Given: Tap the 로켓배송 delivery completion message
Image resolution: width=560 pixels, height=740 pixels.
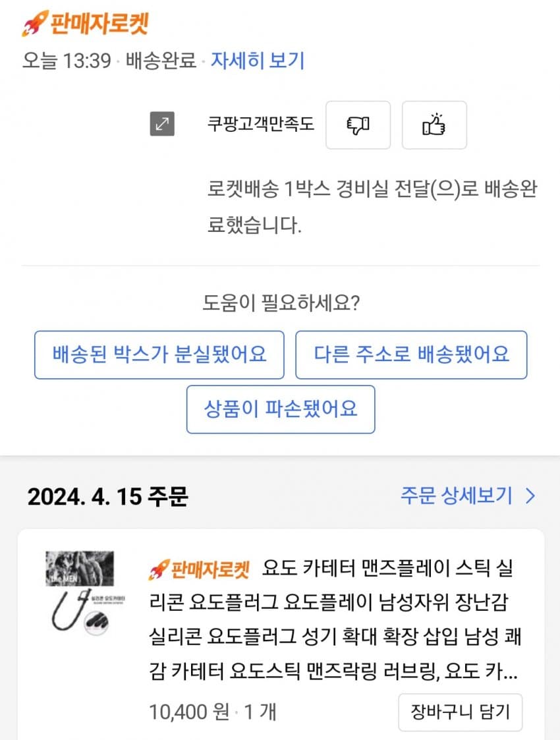Looking at the screenshot, I should pyautogui.click(x=372, y=207).
